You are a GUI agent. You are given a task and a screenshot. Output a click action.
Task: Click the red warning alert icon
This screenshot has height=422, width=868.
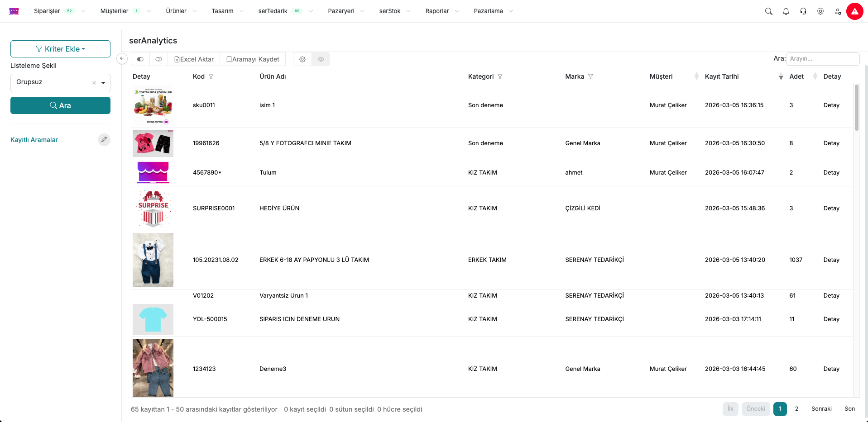[854, 11]
